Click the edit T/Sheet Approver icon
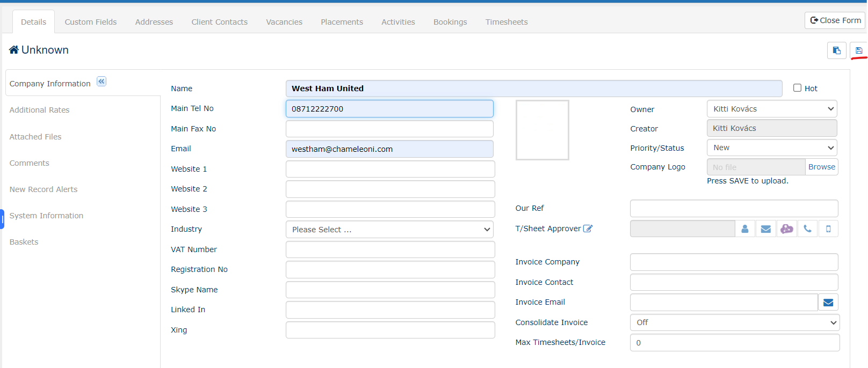The height and width of the screenshot is (368, 868). [588, 229]
